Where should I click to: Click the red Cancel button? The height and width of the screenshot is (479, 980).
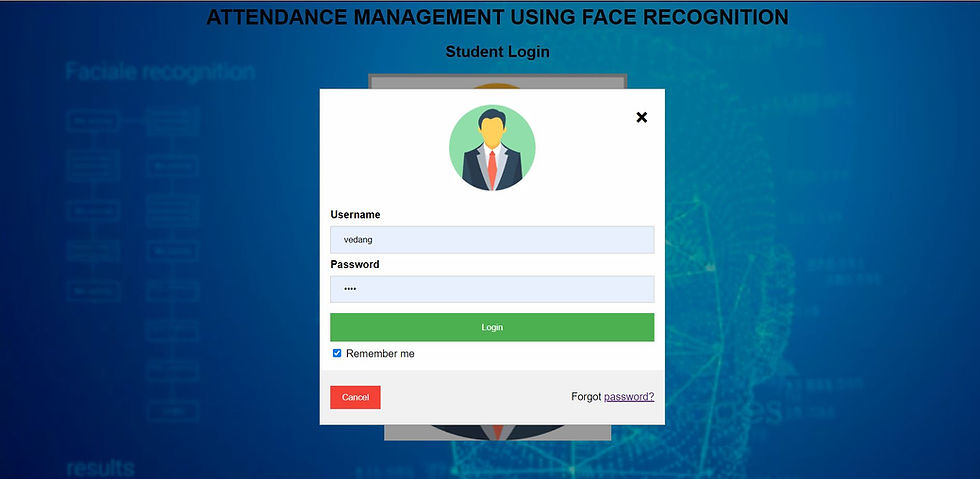pos(355,397)
